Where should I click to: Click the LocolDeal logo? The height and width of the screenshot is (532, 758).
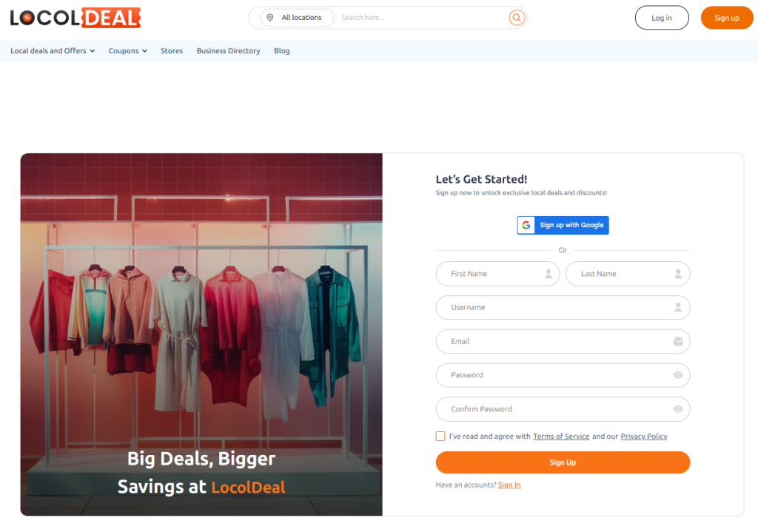coord(76,18)
